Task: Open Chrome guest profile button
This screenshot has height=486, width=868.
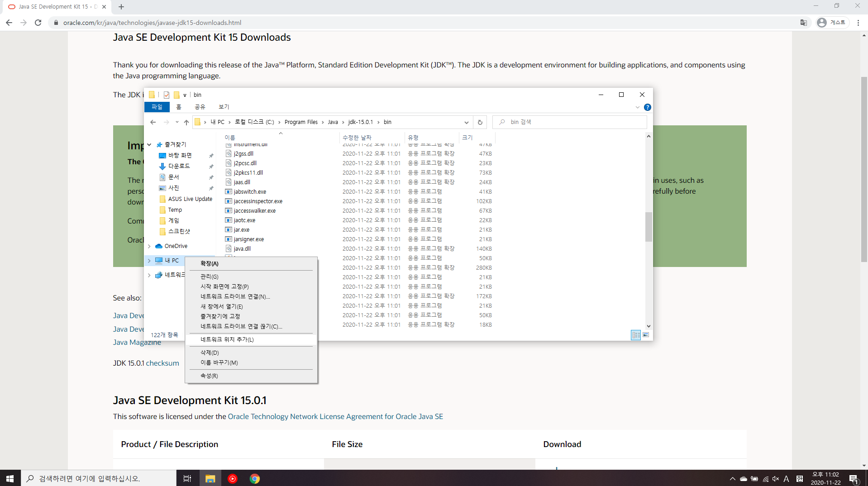Action: click(832, 23)
